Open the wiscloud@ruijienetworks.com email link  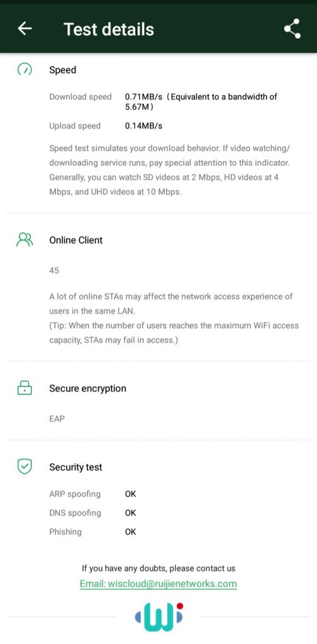pyautogui.click(x=158, y=584)
